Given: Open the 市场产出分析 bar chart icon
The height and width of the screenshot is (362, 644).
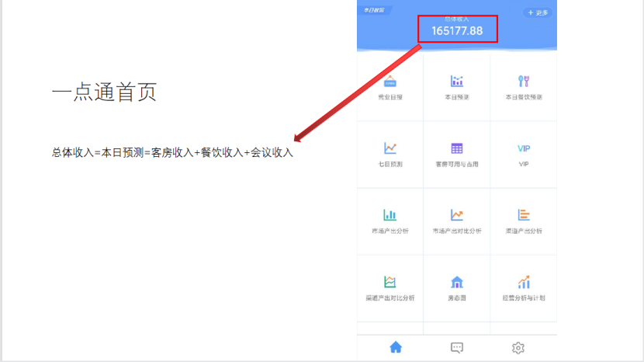Looking at the screenshot, I should pyautogui.click(x=390, y=214).
